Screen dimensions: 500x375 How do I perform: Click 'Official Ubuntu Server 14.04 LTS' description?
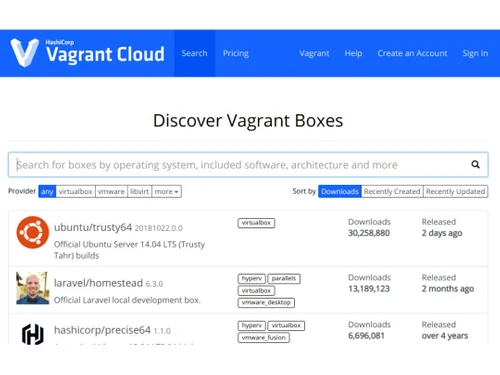[129, 250]
